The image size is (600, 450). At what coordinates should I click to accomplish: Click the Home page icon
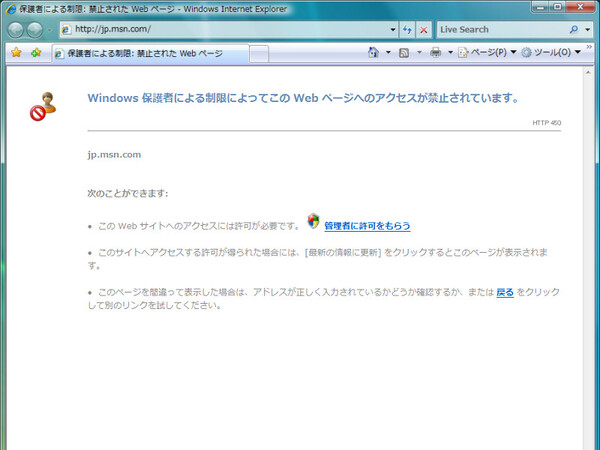pyautogui.click(x=373, y=52)
